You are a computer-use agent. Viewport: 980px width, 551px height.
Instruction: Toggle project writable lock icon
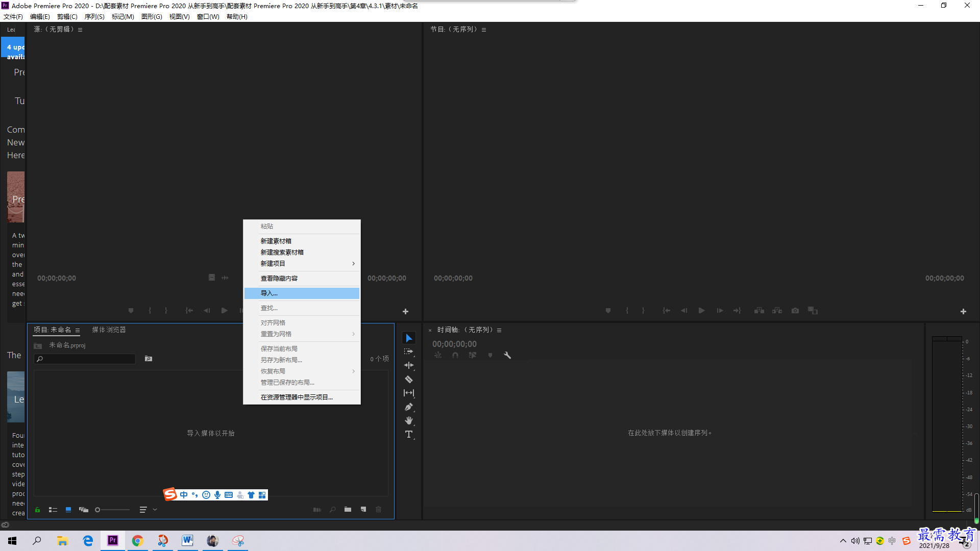click(37, 510)
